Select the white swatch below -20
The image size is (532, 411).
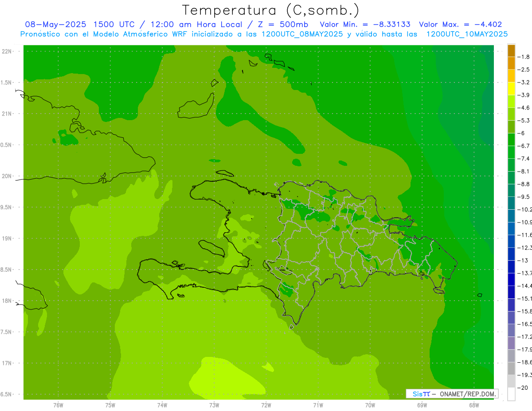[511, 394]
